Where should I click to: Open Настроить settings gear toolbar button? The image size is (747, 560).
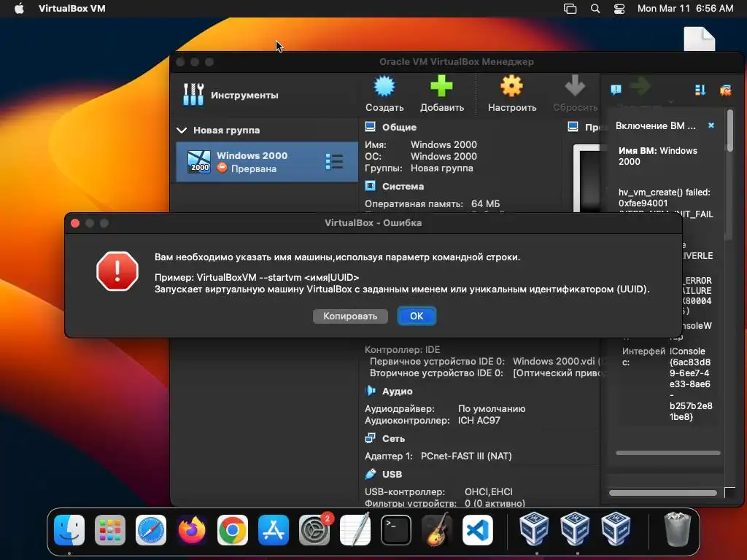coord(511,94)
